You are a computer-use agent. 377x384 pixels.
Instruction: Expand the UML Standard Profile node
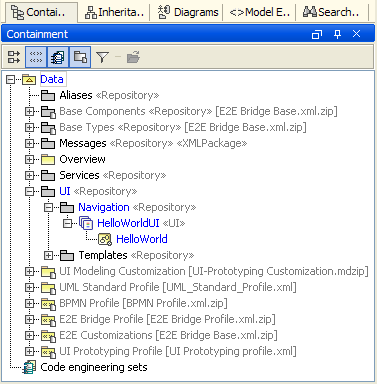(x=30, y=287)
